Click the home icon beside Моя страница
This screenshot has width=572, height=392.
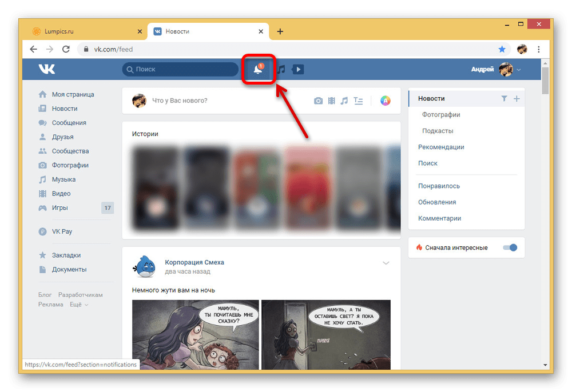43,94
